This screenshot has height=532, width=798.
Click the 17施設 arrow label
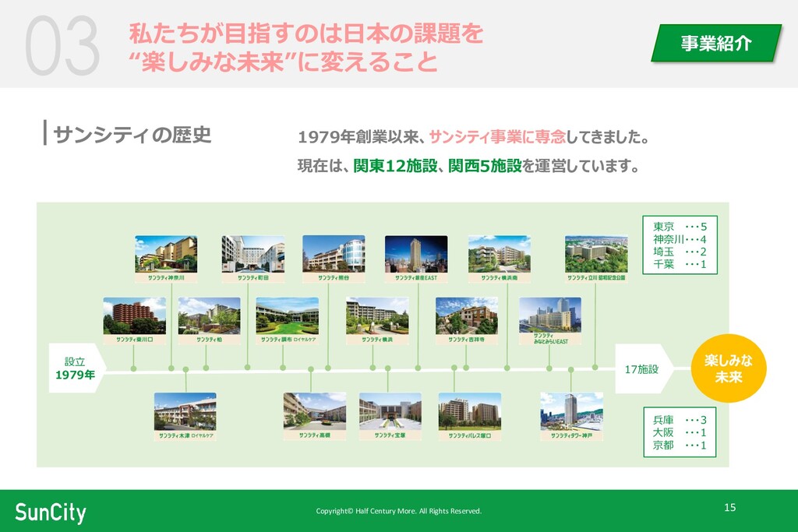pyautogui.click(x=643, y=368)
